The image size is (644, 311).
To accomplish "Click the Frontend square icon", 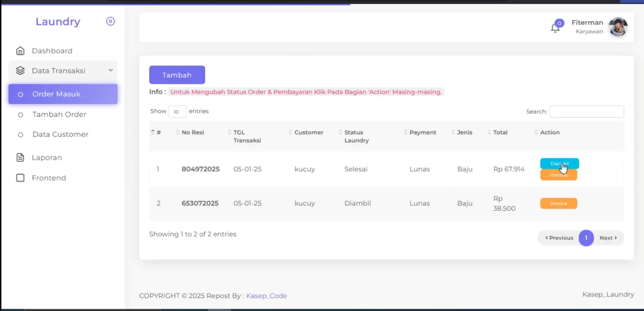I will (20, 178).
